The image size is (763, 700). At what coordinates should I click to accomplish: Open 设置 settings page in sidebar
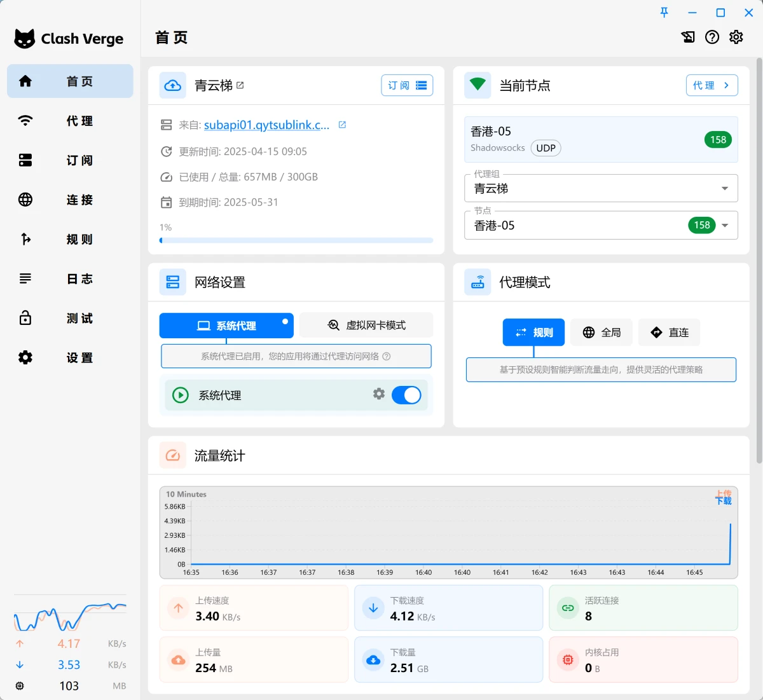point(70,357)
